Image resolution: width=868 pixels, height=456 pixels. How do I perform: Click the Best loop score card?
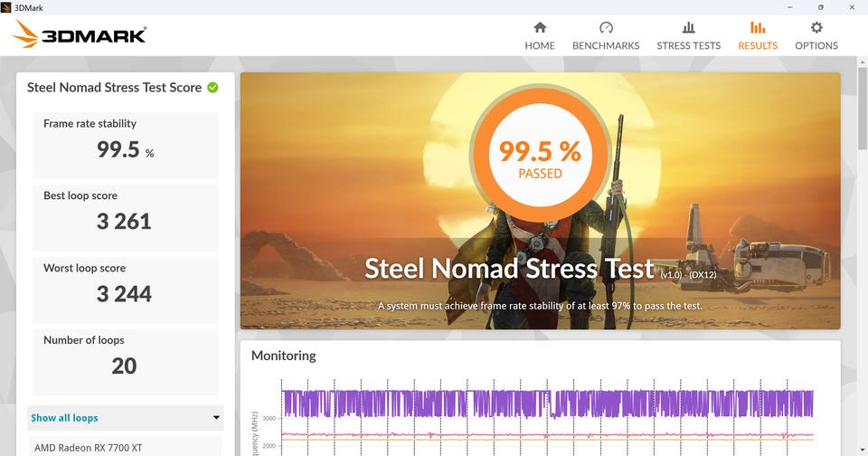pyautogui.click(x=126, y=217)
